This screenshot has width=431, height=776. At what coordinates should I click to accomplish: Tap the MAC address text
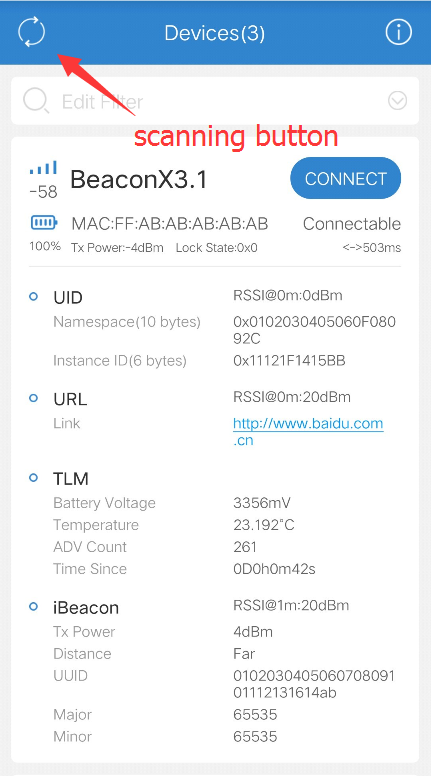170,224
